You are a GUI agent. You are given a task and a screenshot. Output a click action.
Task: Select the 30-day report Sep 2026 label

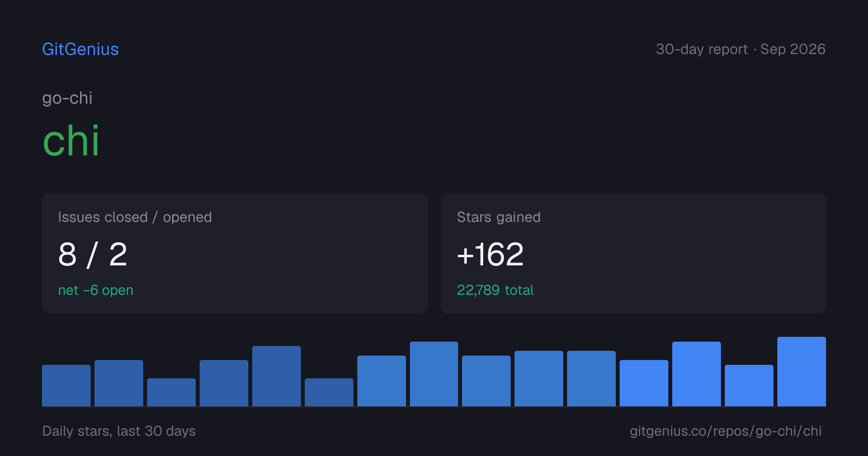(x=741, y=49)
